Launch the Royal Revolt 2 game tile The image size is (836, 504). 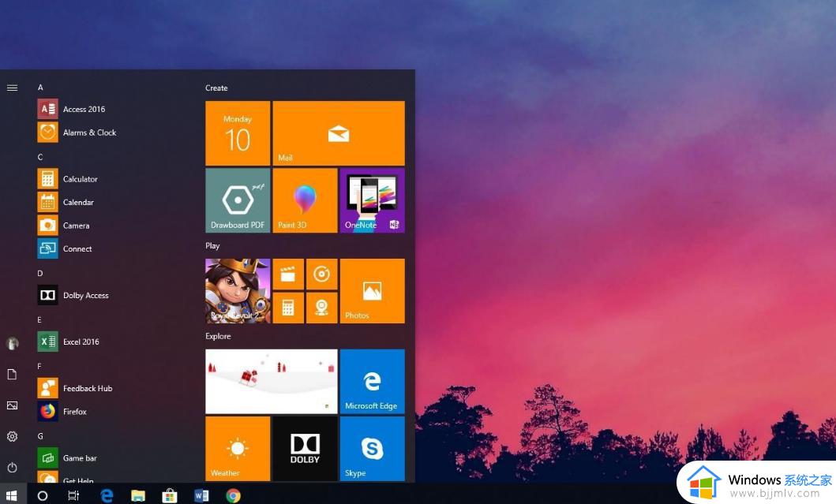tap(238, 291)
